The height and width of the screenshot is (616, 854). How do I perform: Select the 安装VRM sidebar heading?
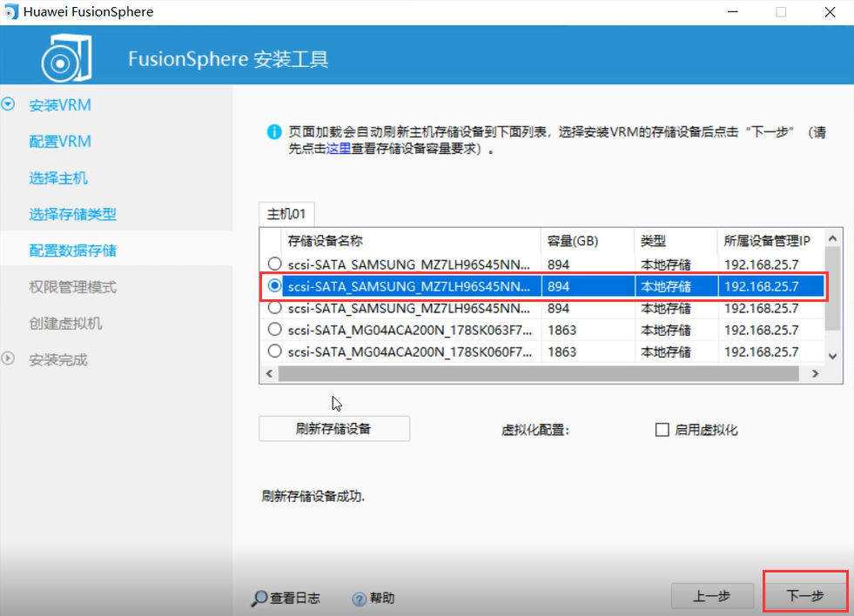coord(60,105)
